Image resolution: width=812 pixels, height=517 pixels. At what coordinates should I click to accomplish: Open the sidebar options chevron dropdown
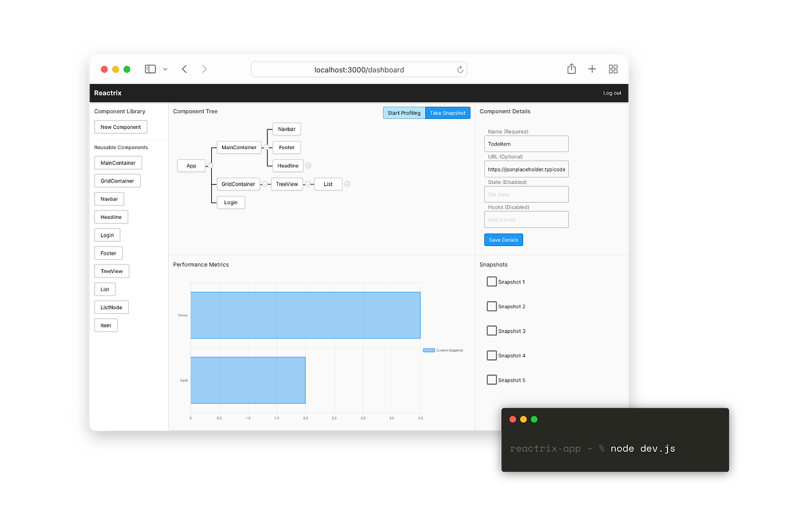(165, 68)
